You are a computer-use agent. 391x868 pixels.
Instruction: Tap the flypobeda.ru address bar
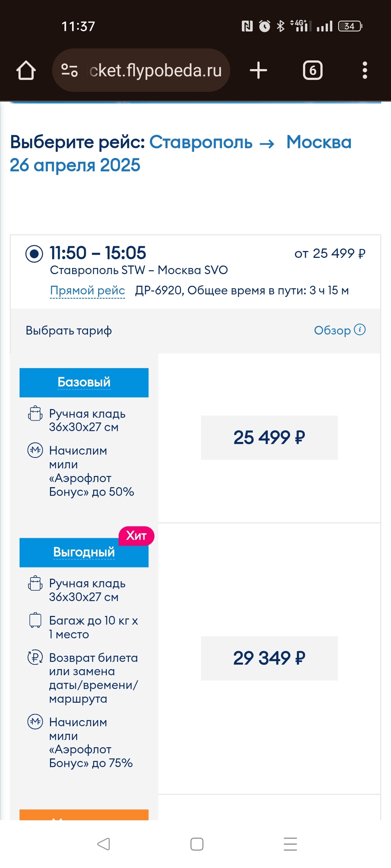tap(156, 70)
